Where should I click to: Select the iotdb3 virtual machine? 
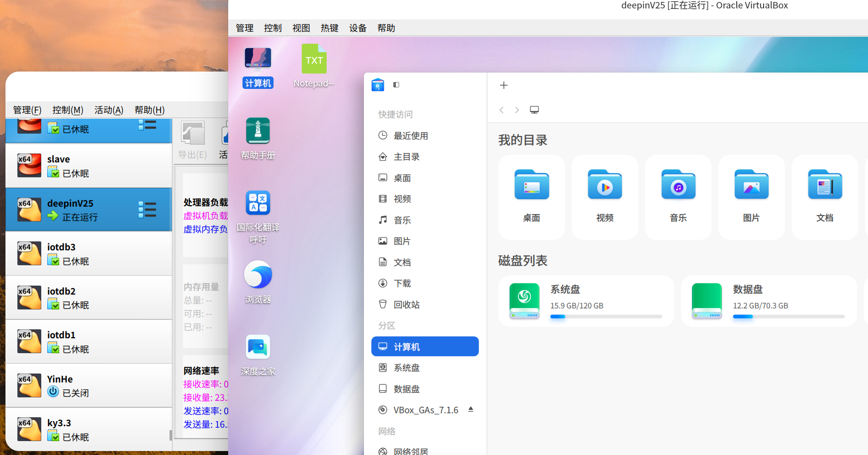coord(88,254)
